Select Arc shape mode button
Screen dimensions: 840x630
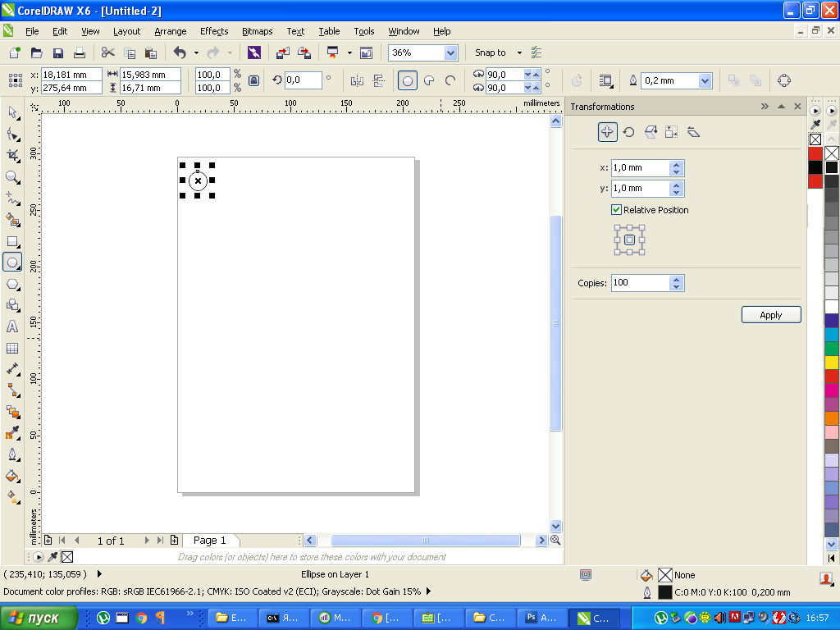450,81
